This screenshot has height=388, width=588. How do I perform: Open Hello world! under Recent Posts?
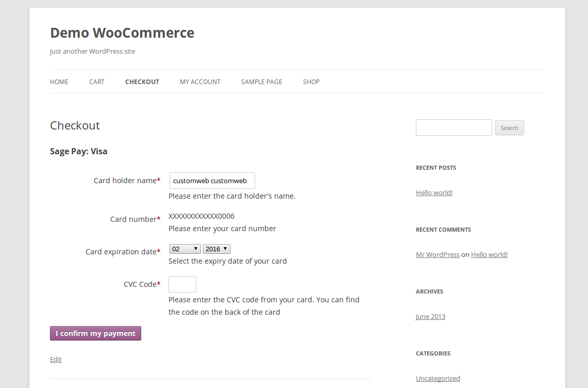[434, 192]
